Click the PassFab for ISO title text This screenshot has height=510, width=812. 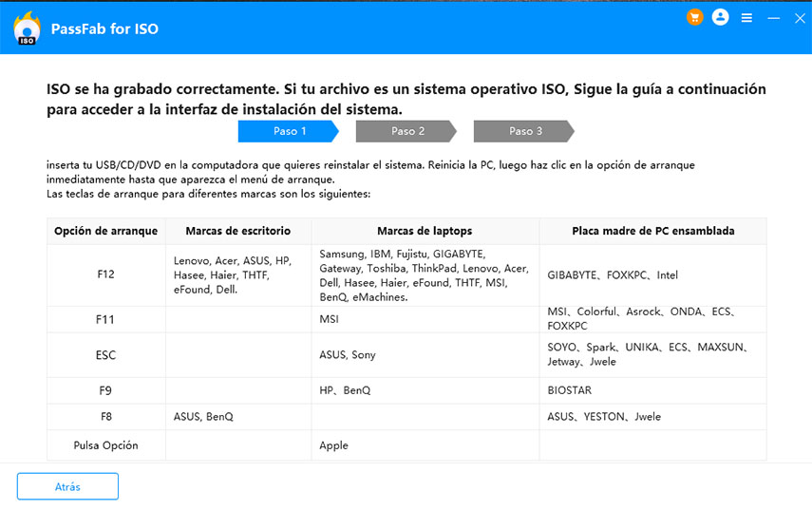pyautogui.click(x=104, y=29)
